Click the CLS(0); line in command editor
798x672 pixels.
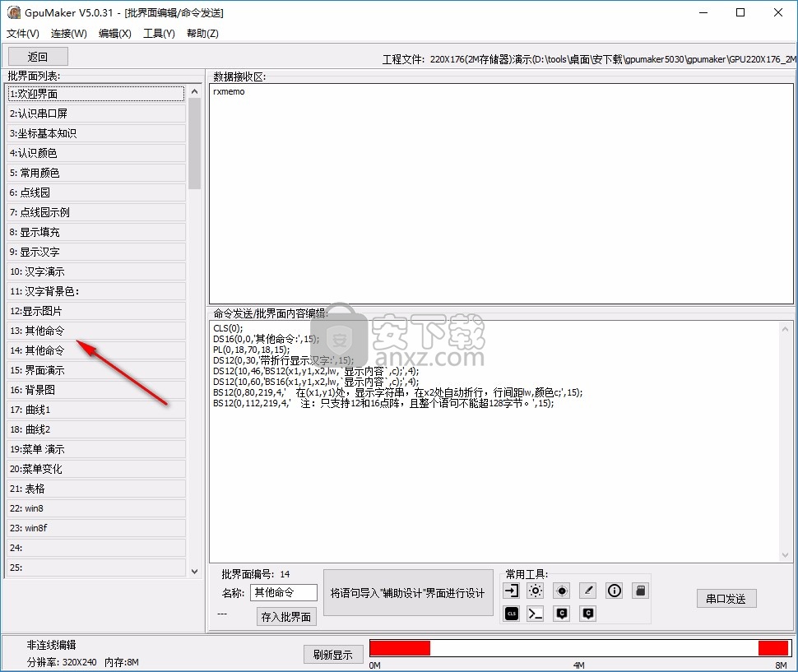228,329
